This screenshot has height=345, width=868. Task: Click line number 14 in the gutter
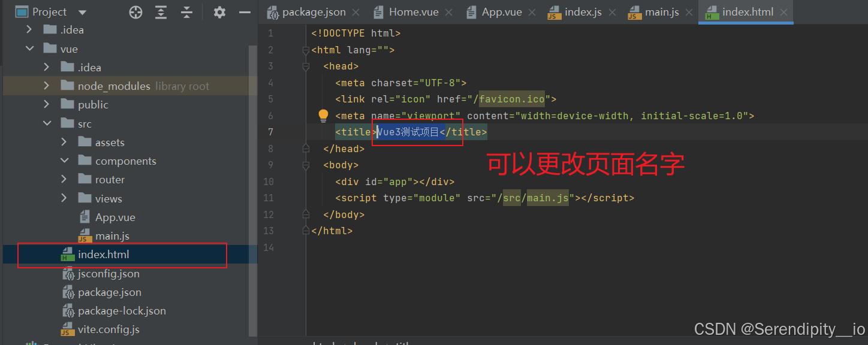(x=268, y=247)
